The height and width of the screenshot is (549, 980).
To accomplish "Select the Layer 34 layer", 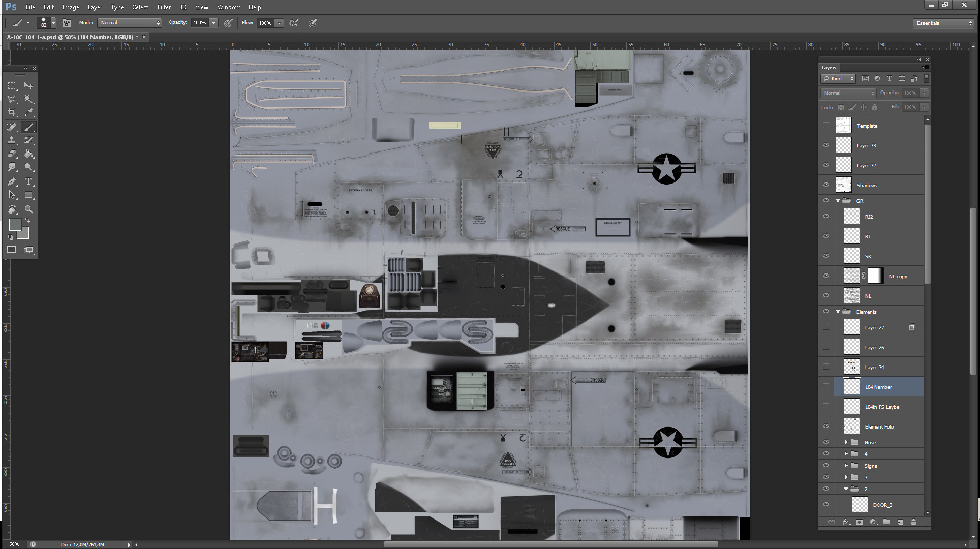I will click(874, 367).
